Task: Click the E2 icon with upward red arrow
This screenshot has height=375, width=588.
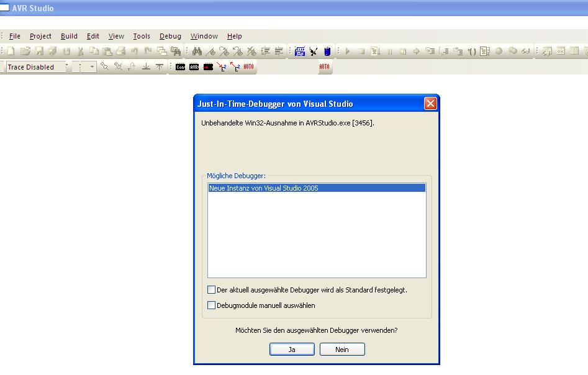Action: pos(235,67)
